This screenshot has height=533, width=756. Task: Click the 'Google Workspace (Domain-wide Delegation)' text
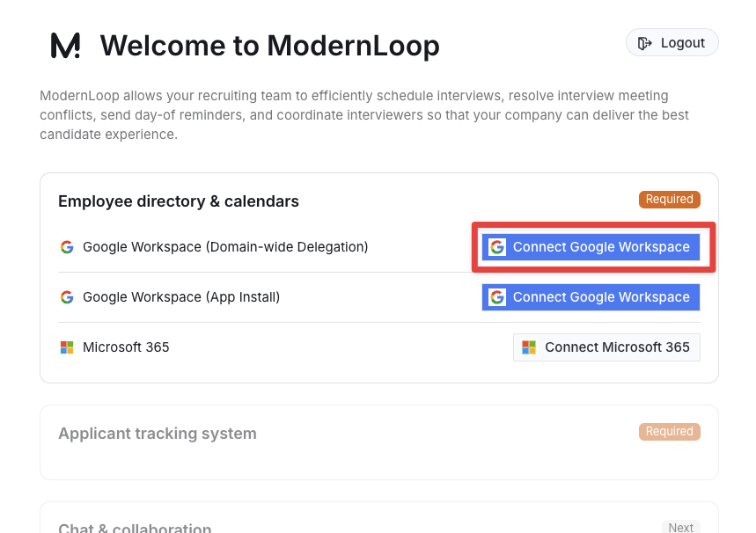pyautogui.click(x=225, y=247)
